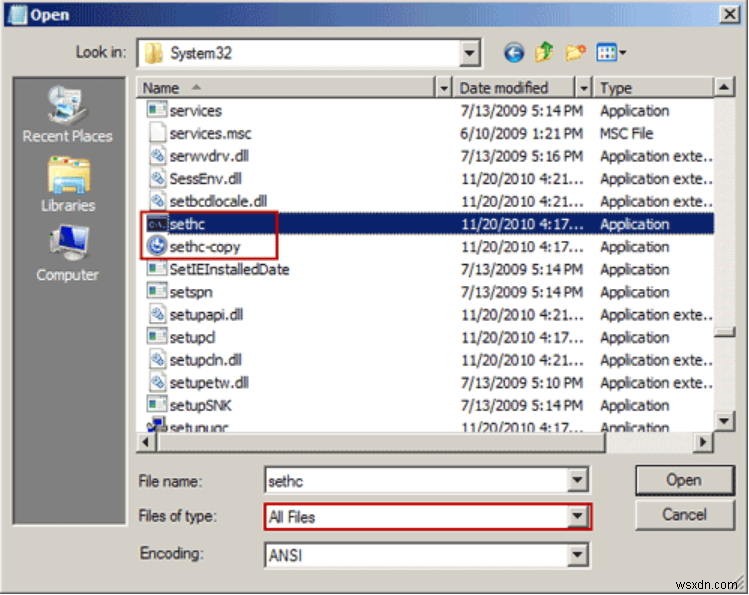Select the SetIEInstalledDate file icon
Viewport: 749px width, 595px height.
coord(157,269)
